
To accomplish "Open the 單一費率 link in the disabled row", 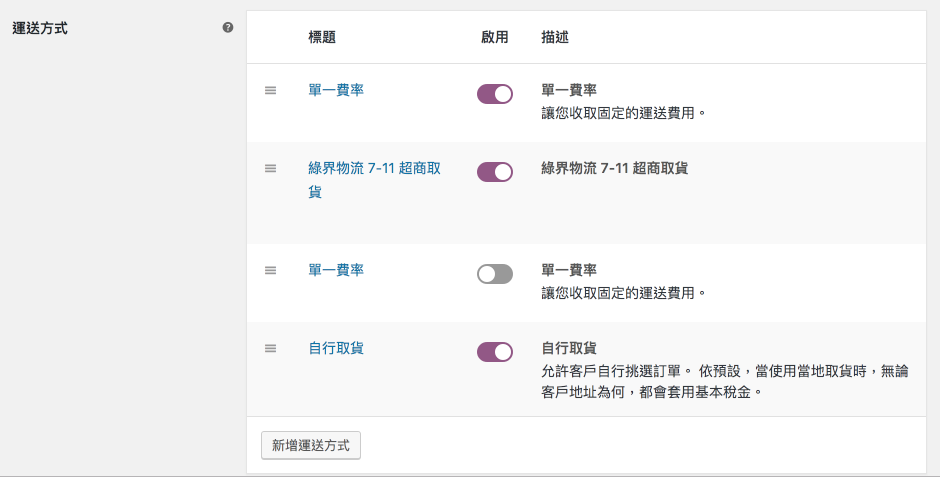I will (336, 270).
